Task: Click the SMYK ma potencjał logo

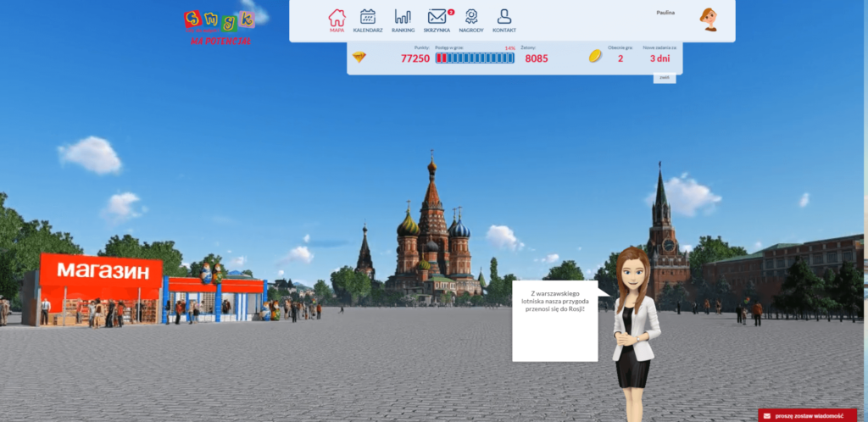Action: [x=220, y=27]
